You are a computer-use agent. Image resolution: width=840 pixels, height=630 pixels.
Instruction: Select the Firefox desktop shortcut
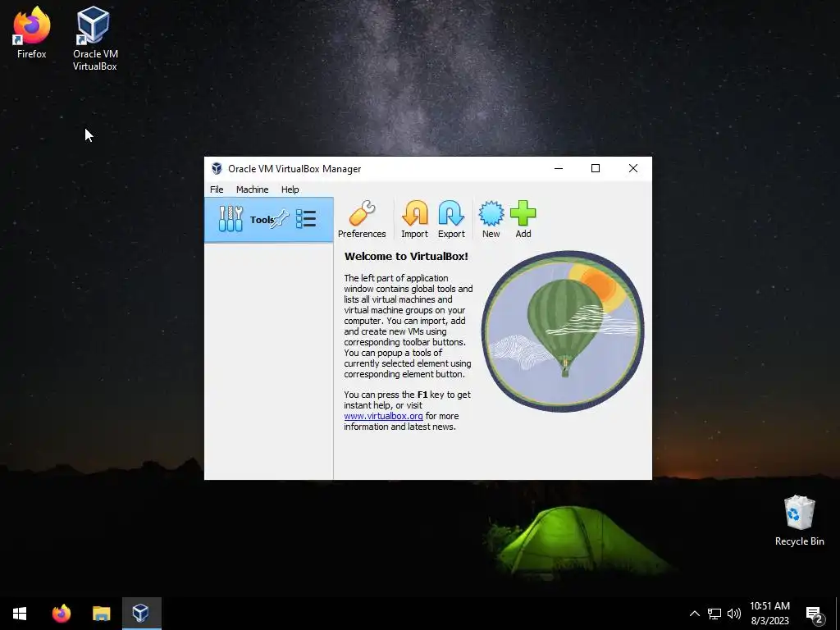pyautogui.click(x=32, y=33)
